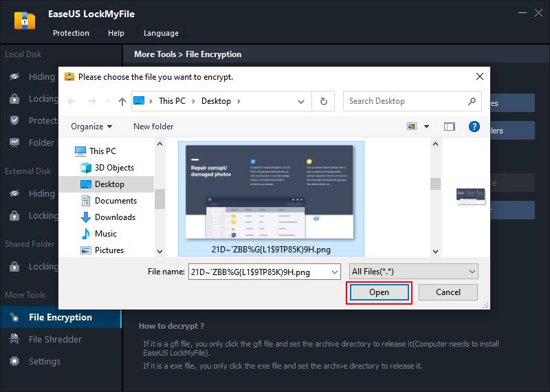The width and height of the screenshot is (550, 392).
Task: Select Desktop in the navigation tree
Action: (x=107, y=184)
